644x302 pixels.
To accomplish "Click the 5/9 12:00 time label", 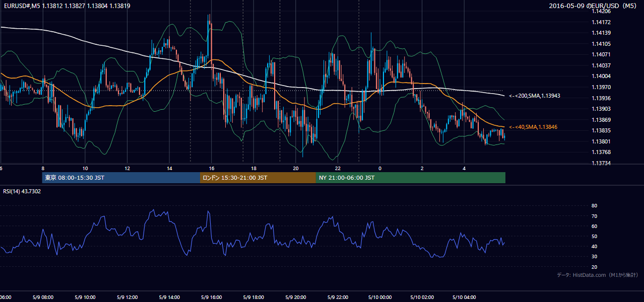I will click(127, 297).
